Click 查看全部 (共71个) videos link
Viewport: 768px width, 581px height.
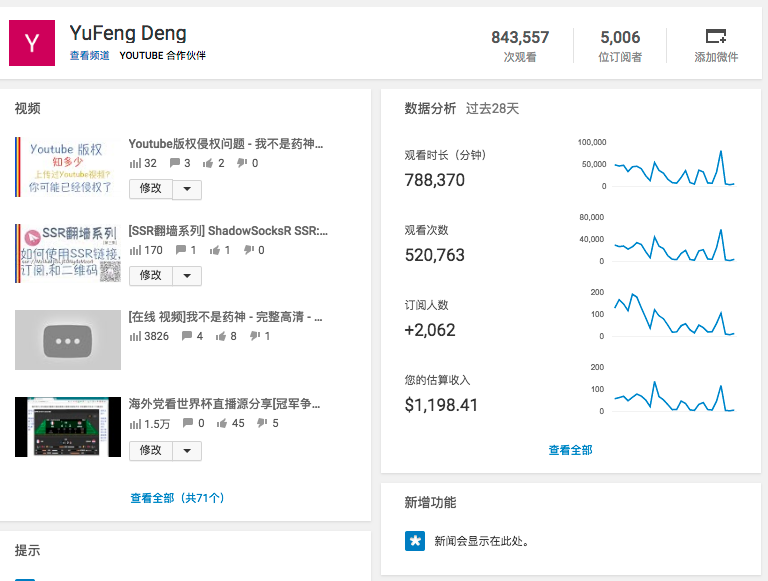pos(177,498)
